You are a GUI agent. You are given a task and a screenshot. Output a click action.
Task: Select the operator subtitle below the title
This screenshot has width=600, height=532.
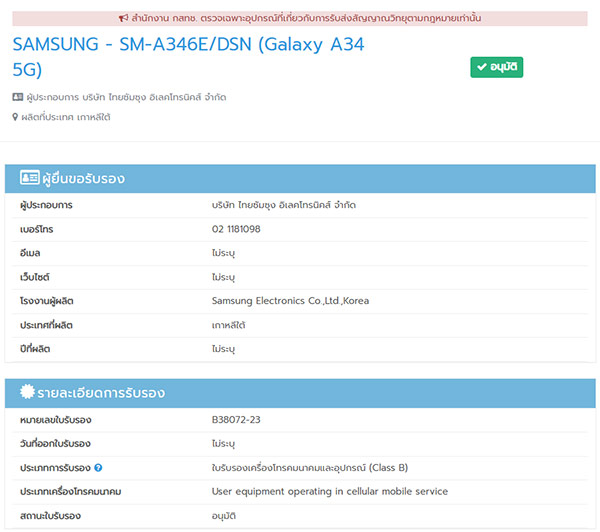click(126, 97)
